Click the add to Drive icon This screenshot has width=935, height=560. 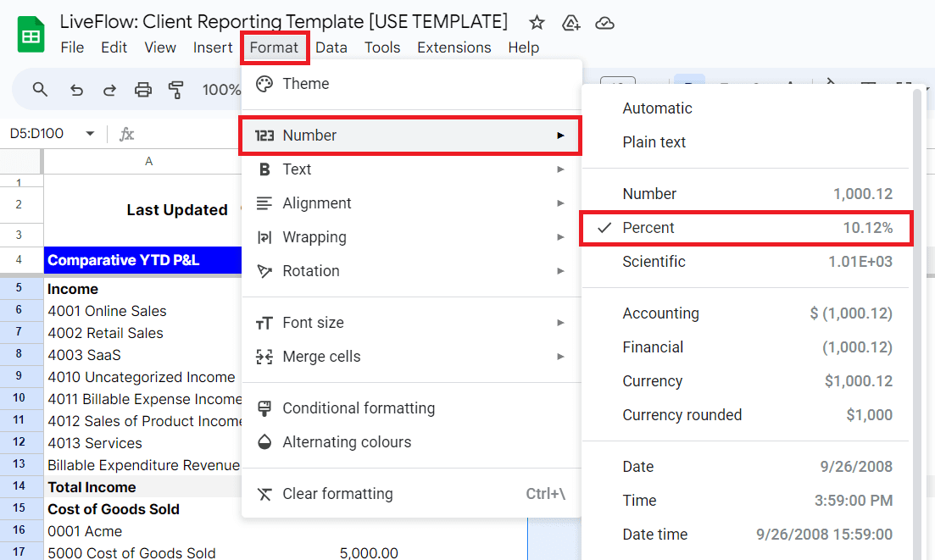570,23
